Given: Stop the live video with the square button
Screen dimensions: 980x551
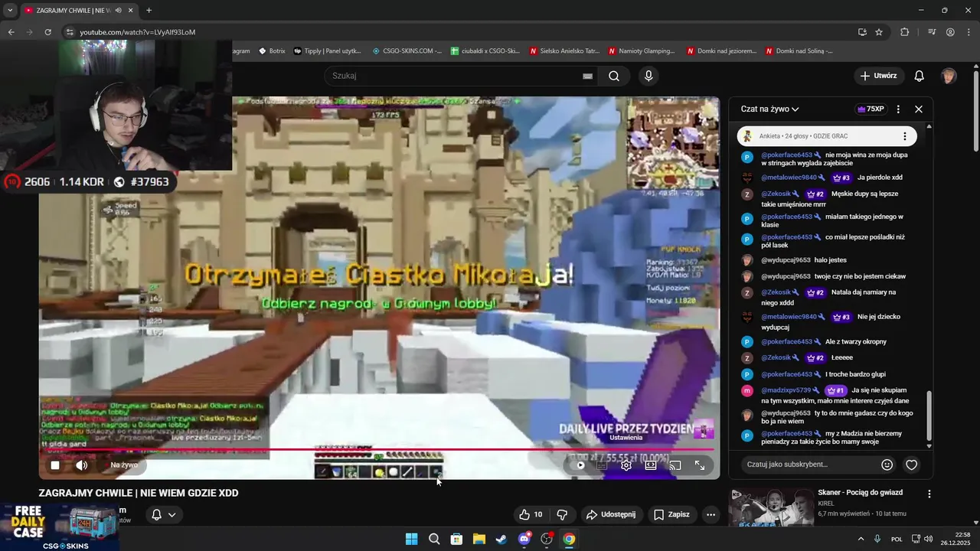Looking at the screenshot, I should (x=55, y=465).
